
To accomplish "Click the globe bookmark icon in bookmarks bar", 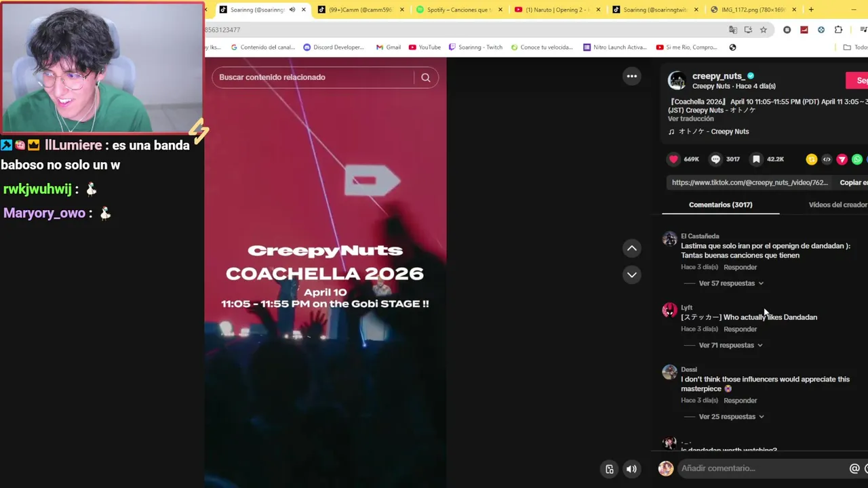I will [x=732, y=47].
